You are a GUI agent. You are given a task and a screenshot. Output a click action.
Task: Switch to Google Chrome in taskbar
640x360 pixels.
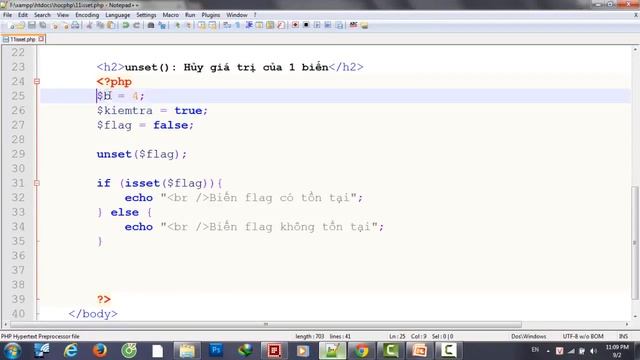point(361,351)
